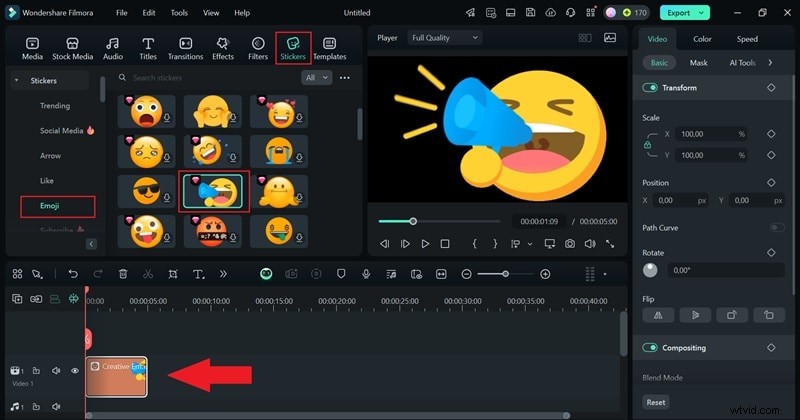Zoom out timeline with minus icon
Screen dimensions: 800x420
[466, 274]
